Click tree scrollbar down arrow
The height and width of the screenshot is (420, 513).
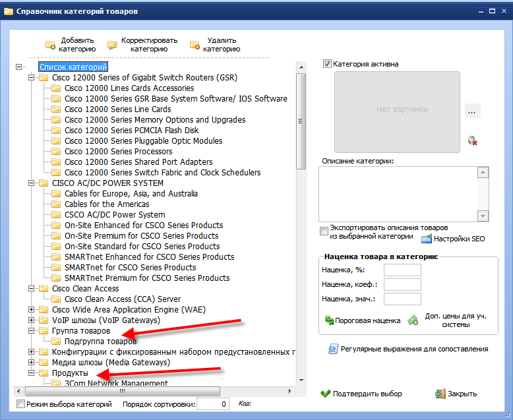click(301, 380)
